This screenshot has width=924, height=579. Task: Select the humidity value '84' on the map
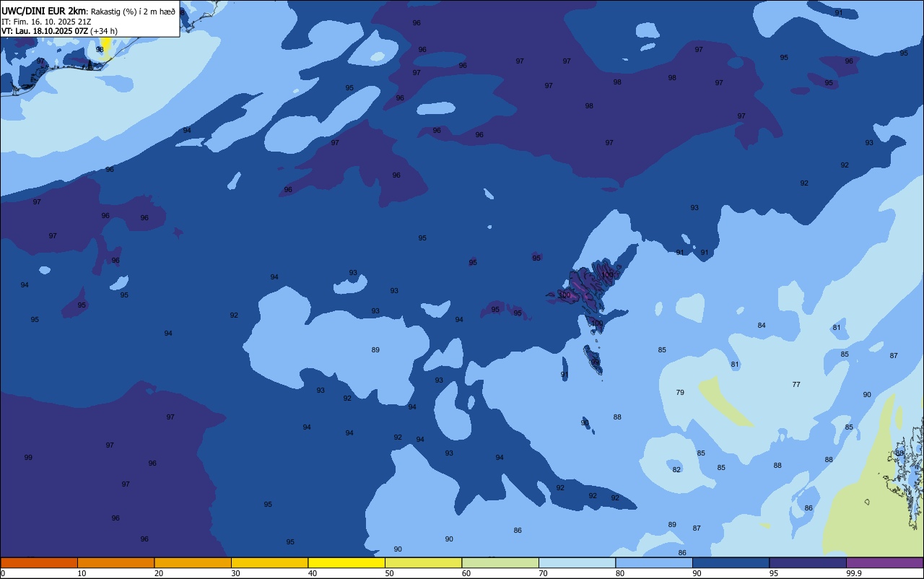tap(762, 325)
